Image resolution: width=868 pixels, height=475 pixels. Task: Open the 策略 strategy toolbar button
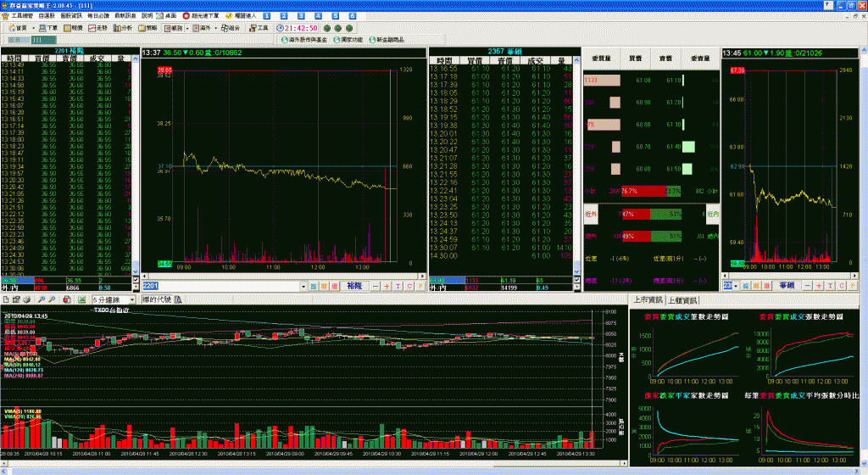(x=147, y=28)
